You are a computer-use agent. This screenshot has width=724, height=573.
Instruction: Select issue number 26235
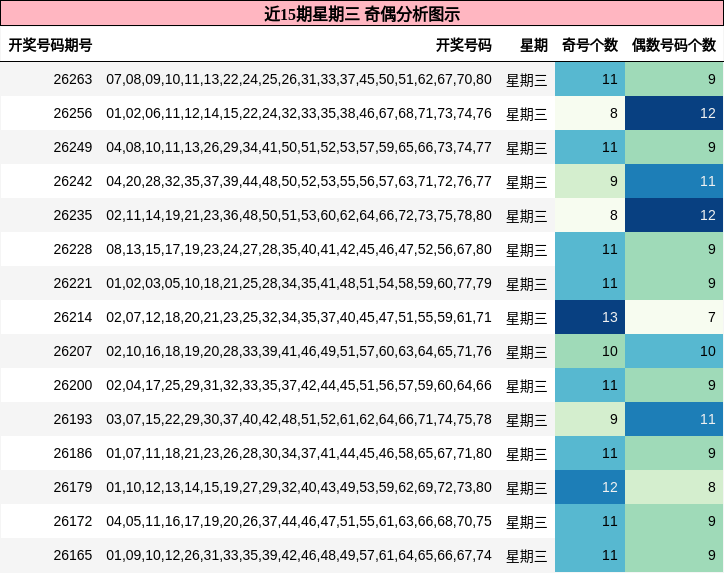72,215
